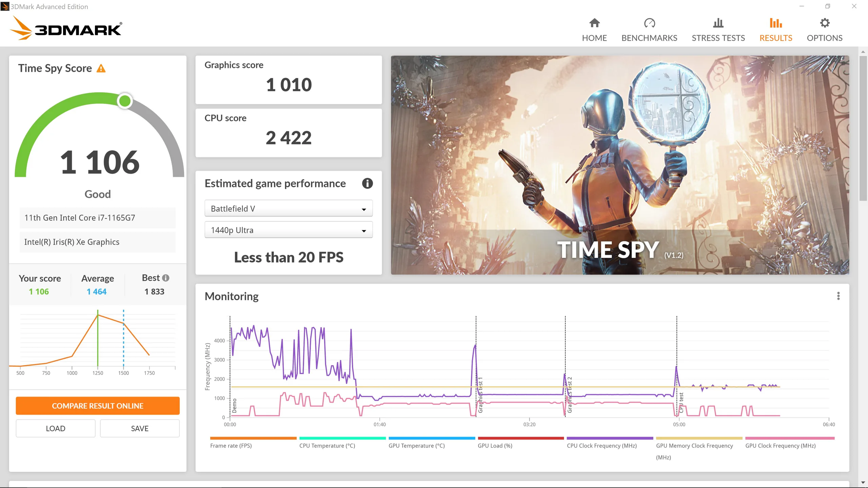Open the Results bar chart icon
The image size is (868, 488).
[776, 23]
